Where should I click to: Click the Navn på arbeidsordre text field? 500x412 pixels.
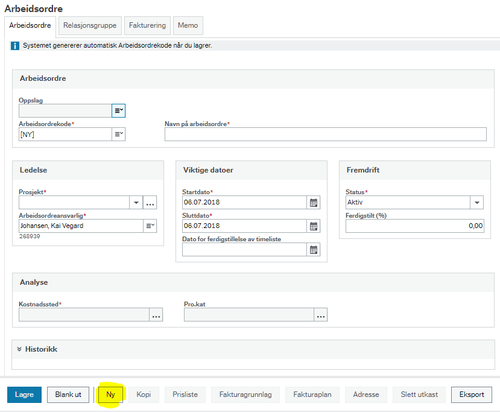(325, 134)
